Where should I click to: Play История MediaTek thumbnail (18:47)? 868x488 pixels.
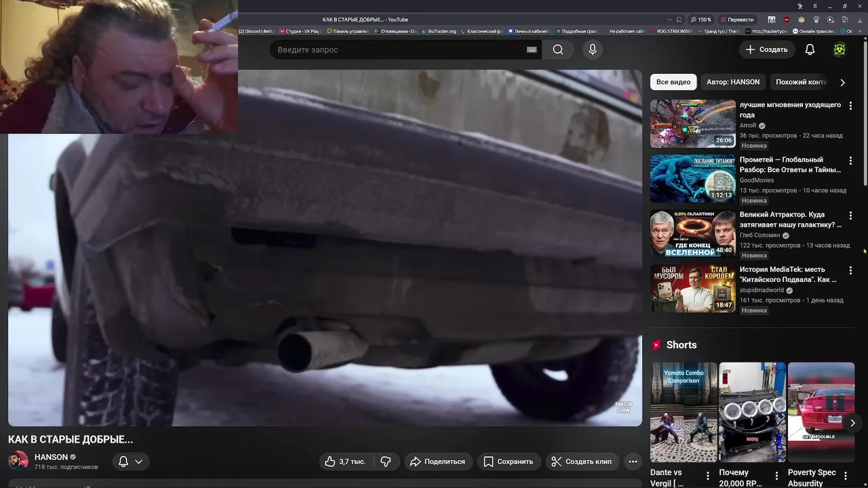click(692, 288)
